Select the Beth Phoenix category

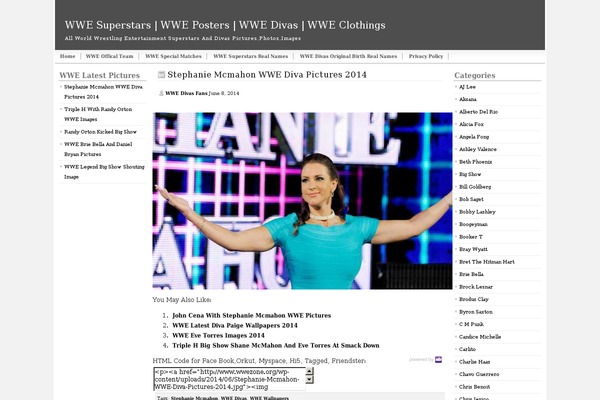click(476, 162)
